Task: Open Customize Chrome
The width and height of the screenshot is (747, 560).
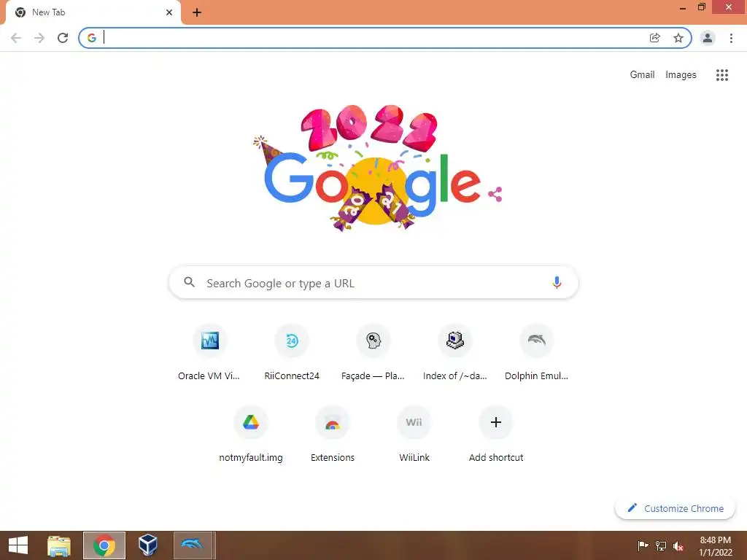Action: (x=675, y=508)
